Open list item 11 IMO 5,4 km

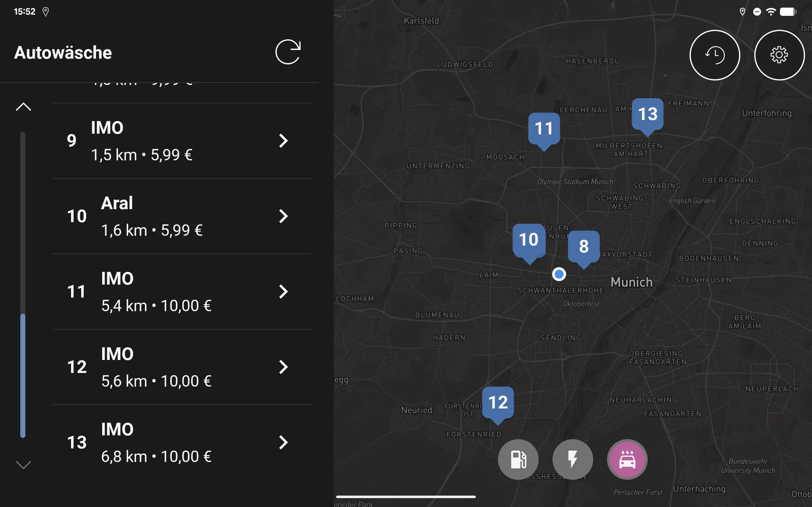pos(182,292)
